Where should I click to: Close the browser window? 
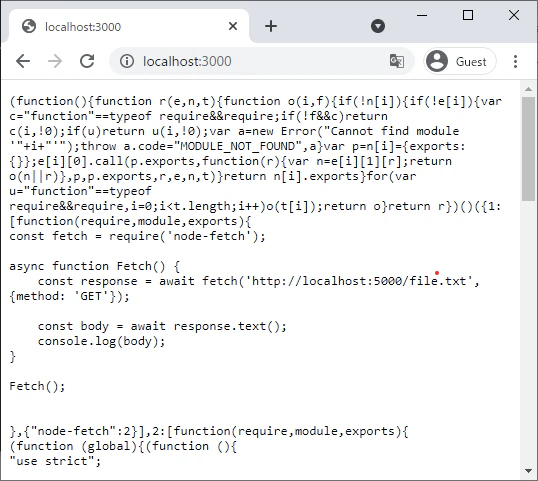pos(514,15)
